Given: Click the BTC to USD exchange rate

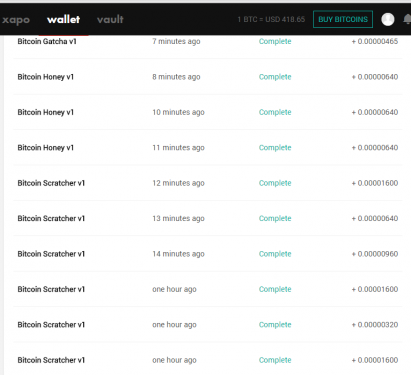Looking at the screenshot, I should point(271,19).
